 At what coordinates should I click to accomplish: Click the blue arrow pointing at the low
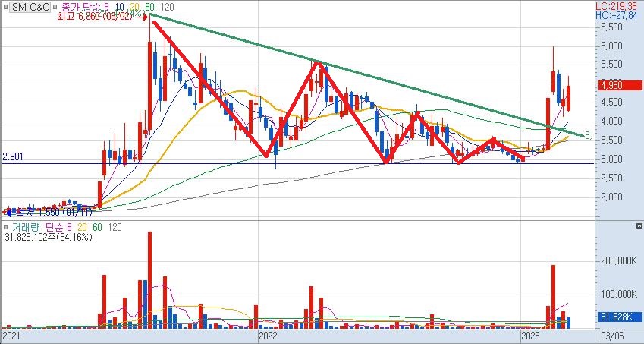tap(8, 213)
